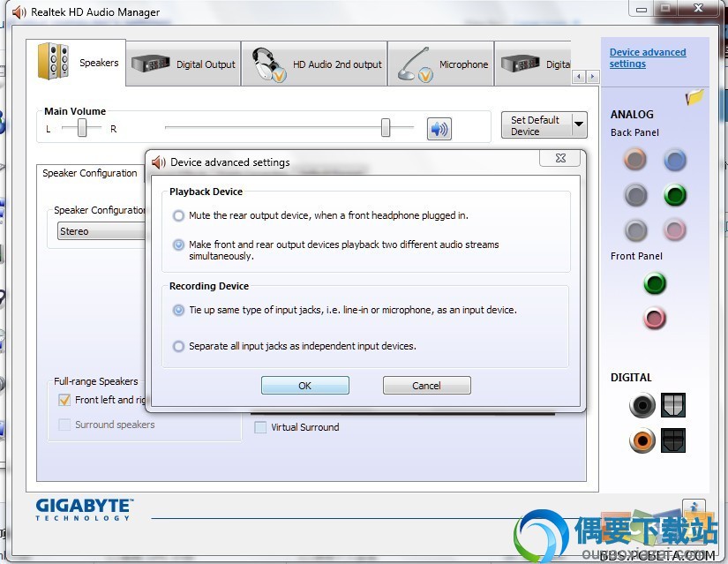Switch to the Speakers tab
Image resolution: width=728 pixels, height=564 pixels.
pos(76,63)
